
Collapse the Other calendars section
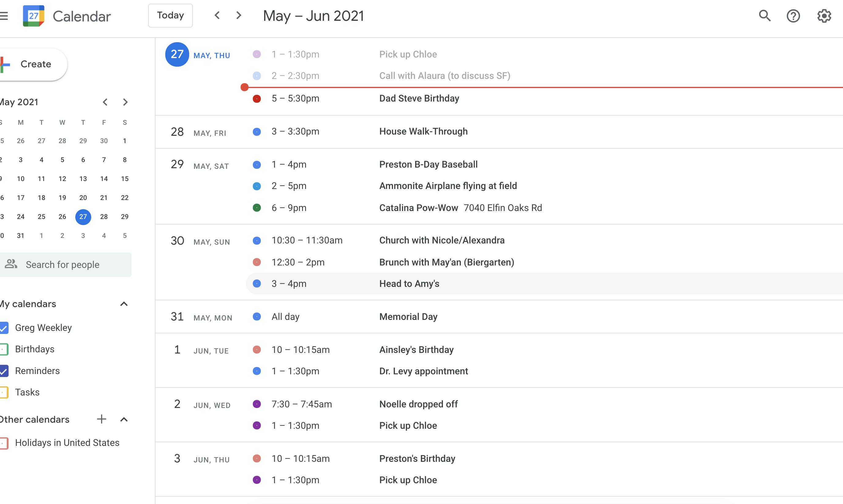[x=124, y=419]
